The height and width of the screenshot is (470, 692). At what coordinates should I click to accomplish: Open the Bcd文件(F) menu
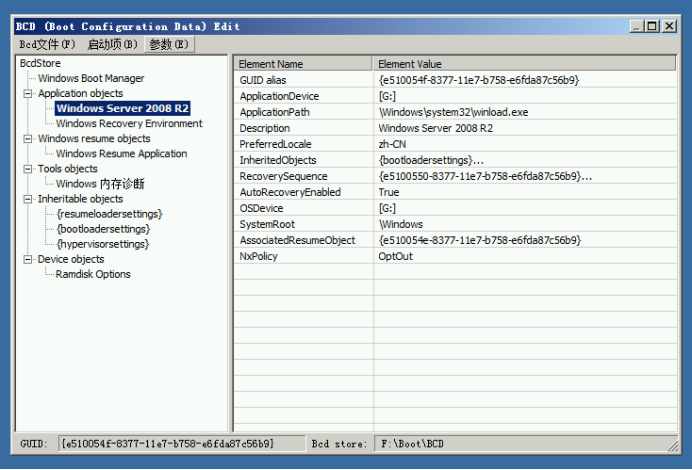point(47,44)
